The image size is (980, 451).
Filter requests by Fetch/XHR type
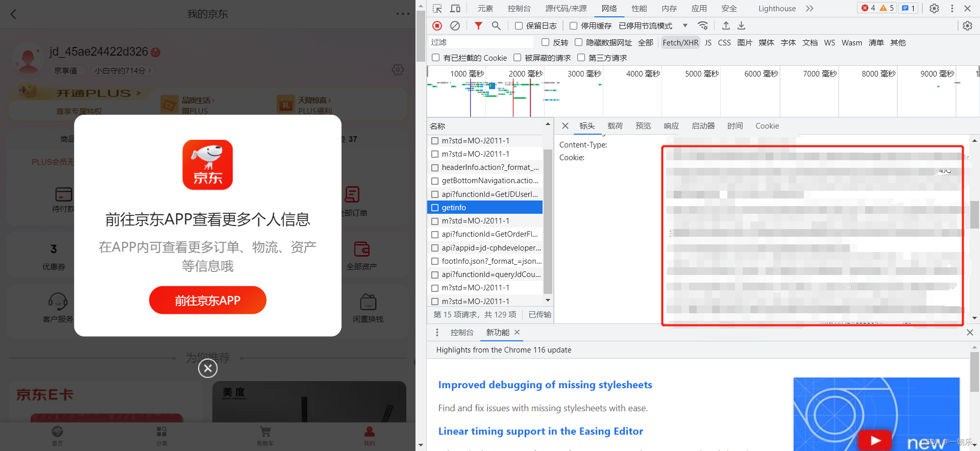click(680, 42)
